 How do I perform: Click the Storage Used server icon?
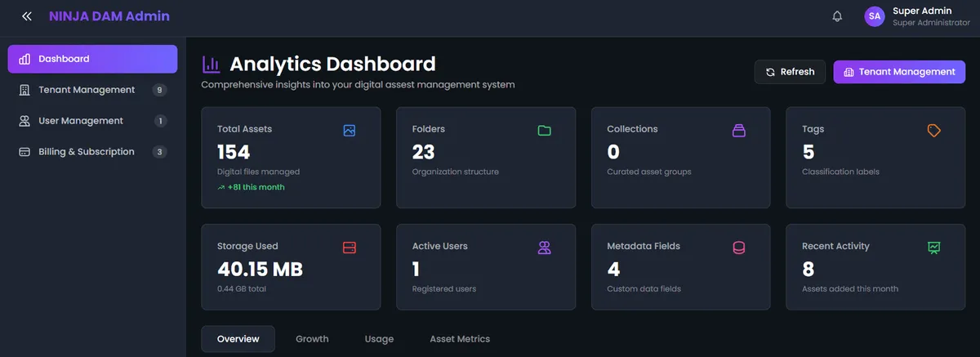[350, 248]
